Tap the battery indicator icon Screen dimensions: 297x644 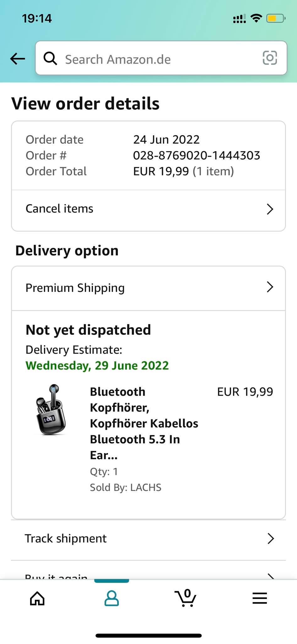click(276, 19)
